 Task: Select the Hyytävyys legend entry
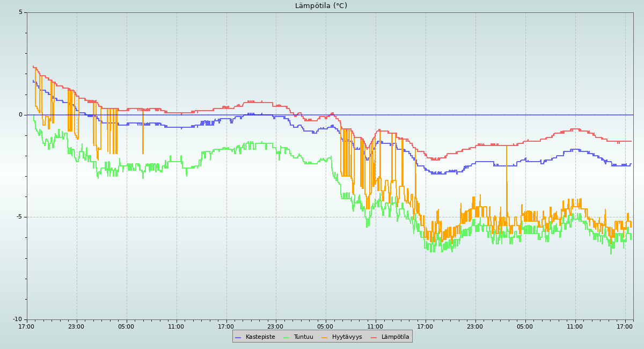click(347, 337)
